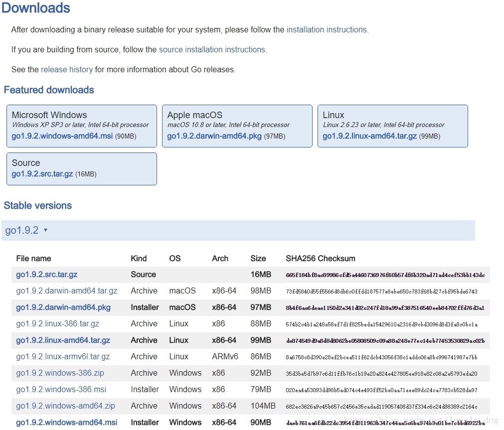Viewport: 504px width, 430px height.
Task: Click the Downloads page heading
Action: [x=36, y=8]
